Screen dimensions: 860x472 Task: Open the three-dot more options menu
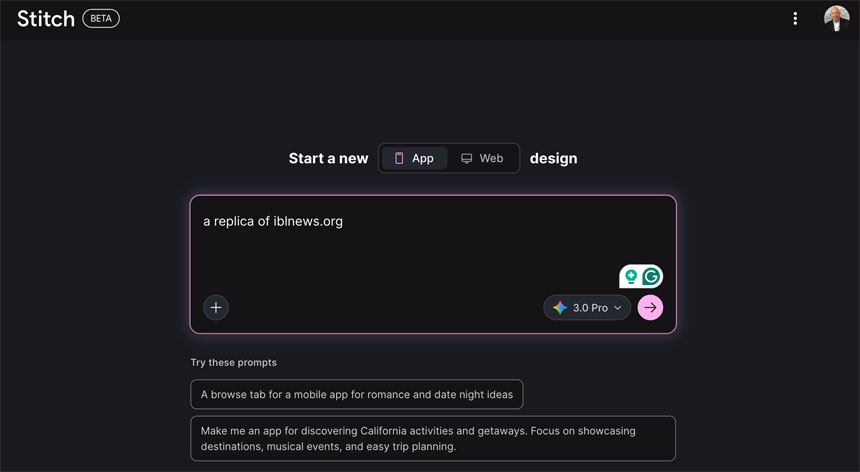(x=795, y=19)
